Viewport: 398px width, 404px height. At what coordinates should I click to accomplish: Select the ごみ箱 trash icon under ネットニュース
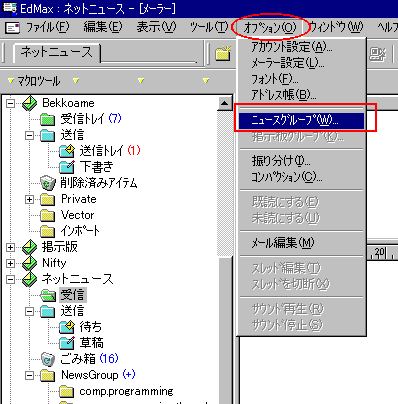click(47, 359)
